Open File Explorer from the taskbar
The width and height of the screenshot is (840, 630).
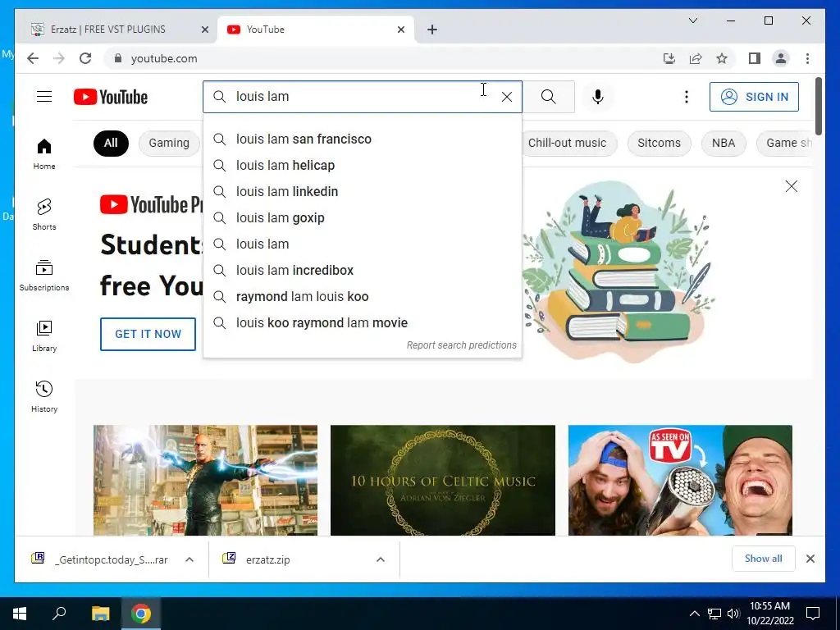100,614
